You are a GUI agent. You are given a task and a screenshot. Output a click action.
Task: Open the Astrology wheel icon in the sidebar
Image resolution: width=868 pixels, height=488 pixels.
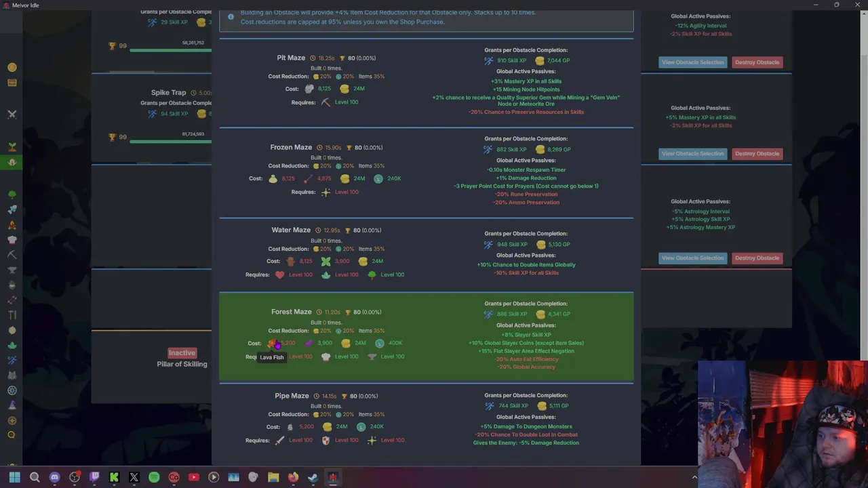pyautogui.click(x=12, y=390)
